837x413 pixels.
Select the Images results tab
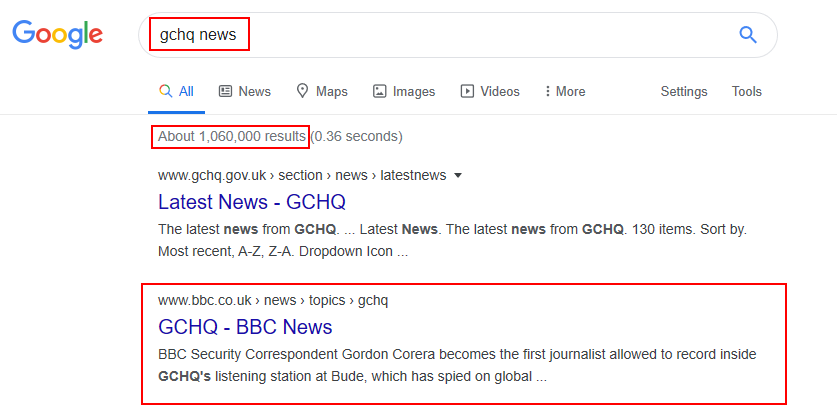[404, 91]
